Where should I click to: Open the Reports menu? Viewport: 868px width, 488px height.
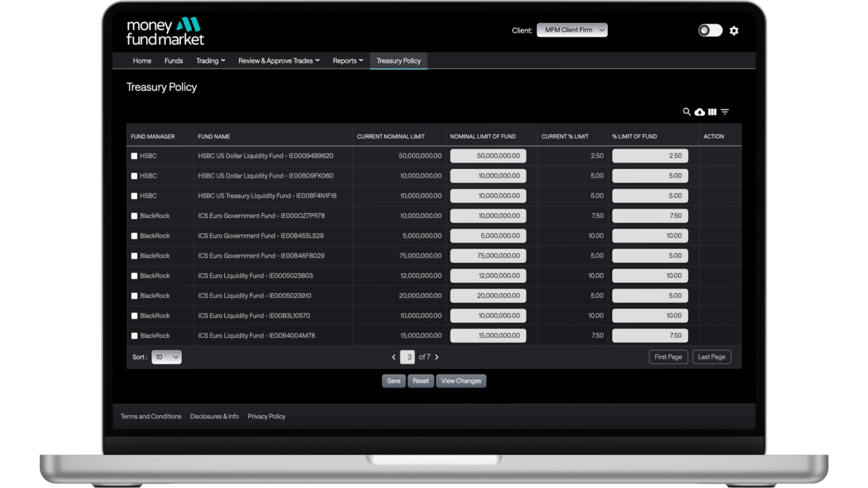point(348,61)
